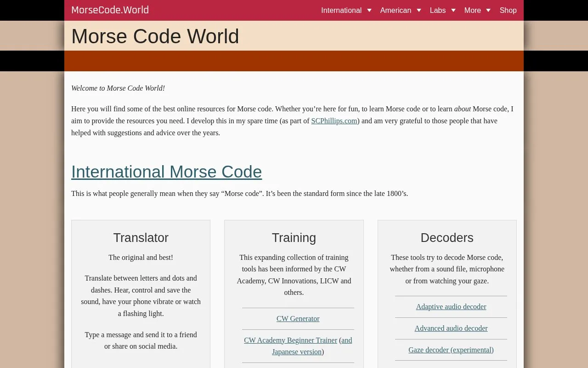The height and width of the screenshot is (368, 588).
Task: Click the Translator card heading
Action: (141, 238)
